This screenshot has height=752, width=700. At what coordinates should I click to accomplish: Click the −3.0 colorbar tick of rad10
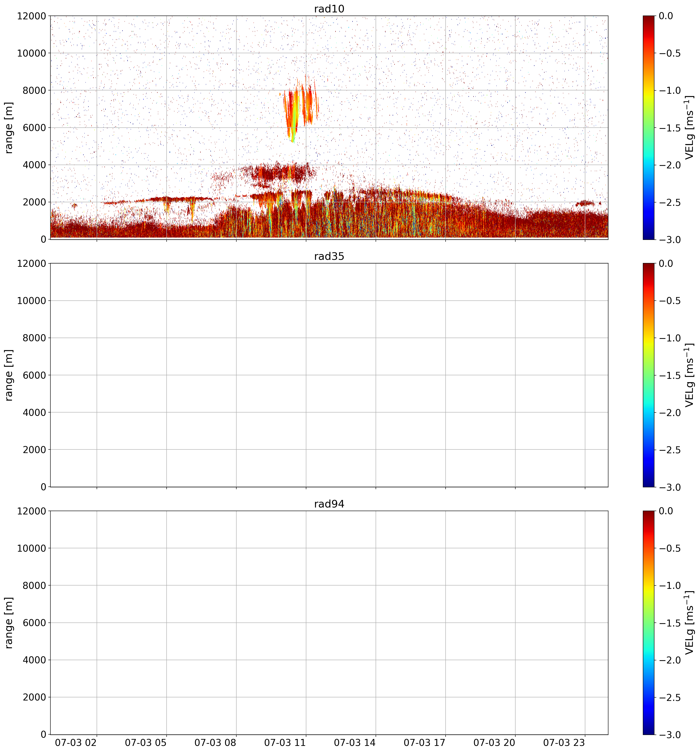click(x=670, y=240)
